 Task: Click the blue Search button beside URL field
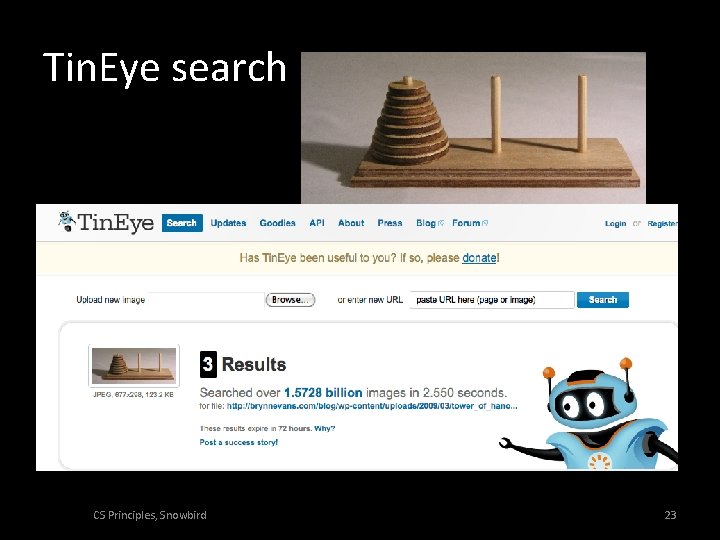click(x=602, y=300)
